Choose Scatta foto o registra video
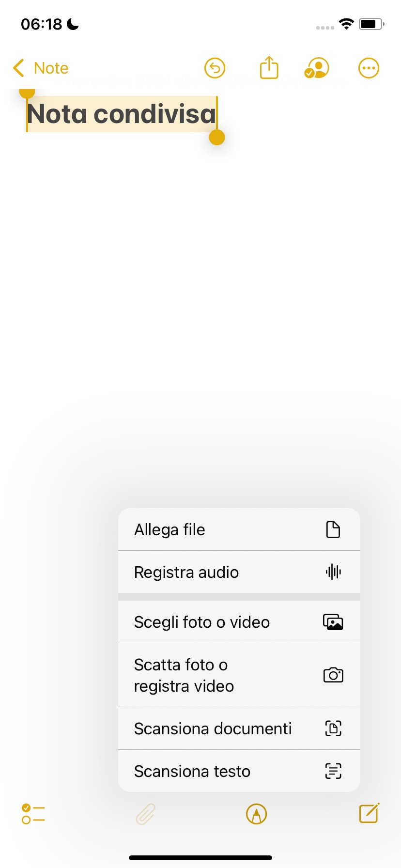 (x=184, y=675)
